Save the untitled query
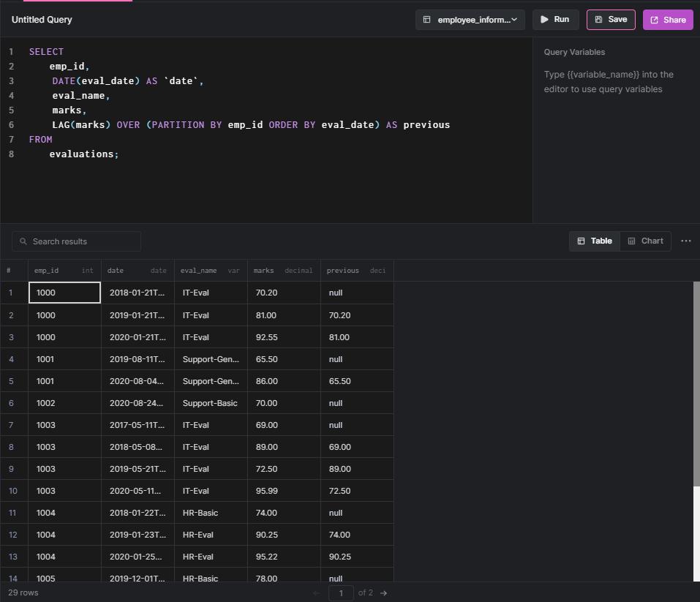 click(x=611, y=20)
